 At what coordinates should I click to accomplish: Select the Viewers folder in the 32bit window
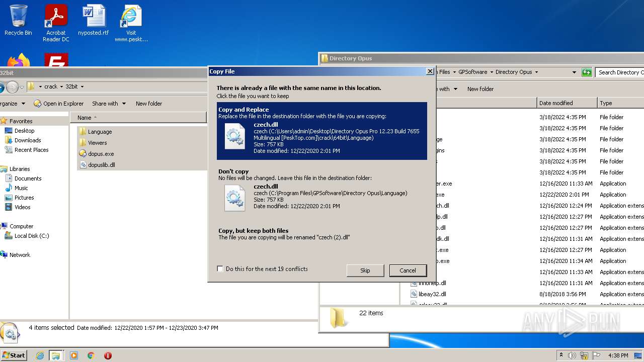(x=97, y=143)
